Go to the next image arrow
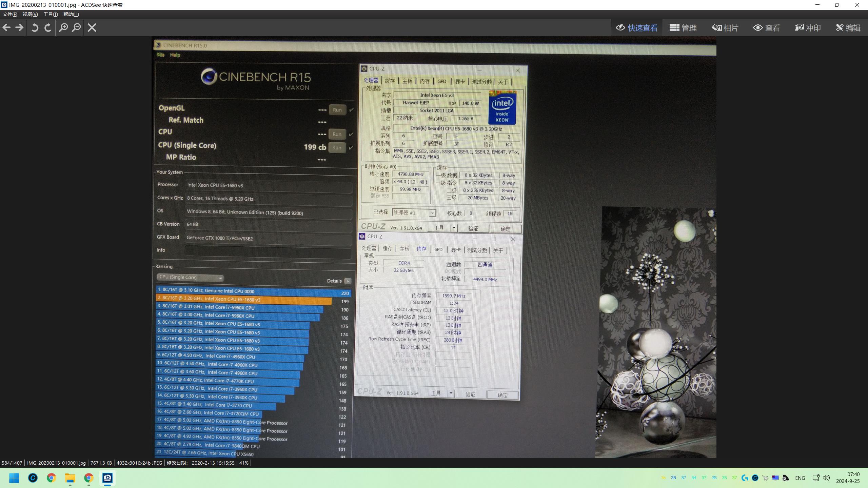Image resolution: width=868 pixels, height=488 pixels. (x=20, y=27)
